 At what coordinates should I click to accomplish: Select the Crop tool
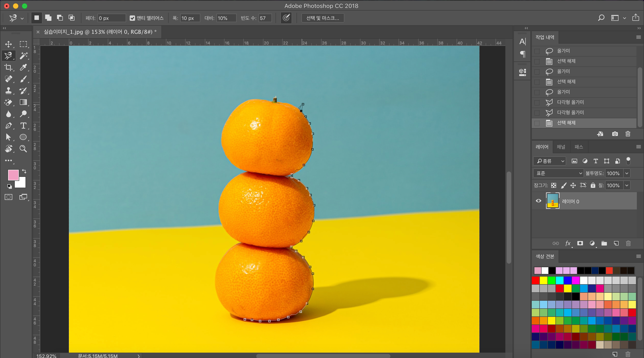coord(8,67)
